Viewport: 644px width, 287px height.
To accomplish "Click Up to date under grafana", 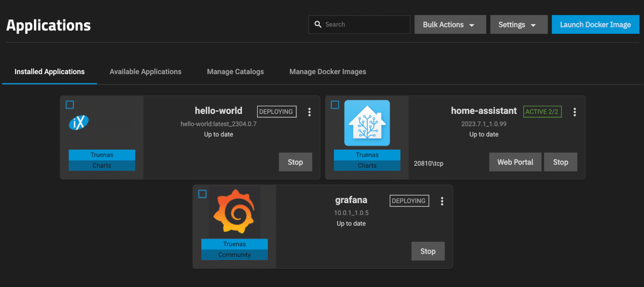I will [x=351, y=224].
